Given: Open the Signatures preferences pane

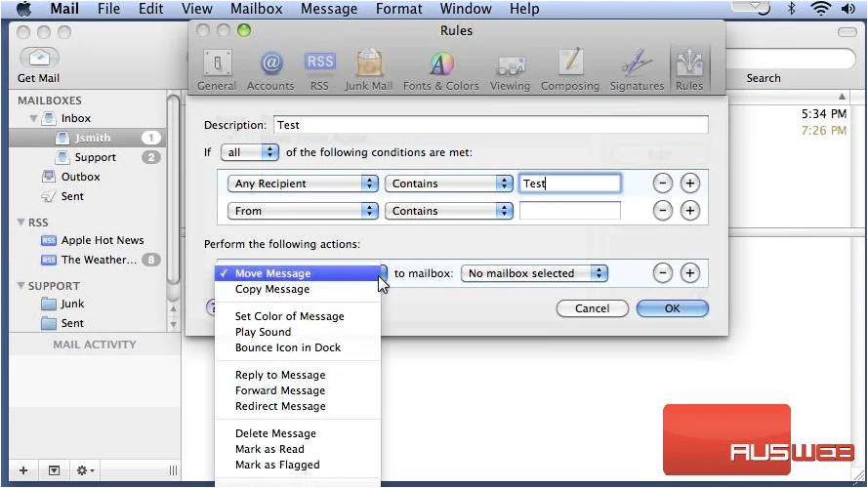Looking at the screenshot, I should pyautogui.click(x=637, y=69).
